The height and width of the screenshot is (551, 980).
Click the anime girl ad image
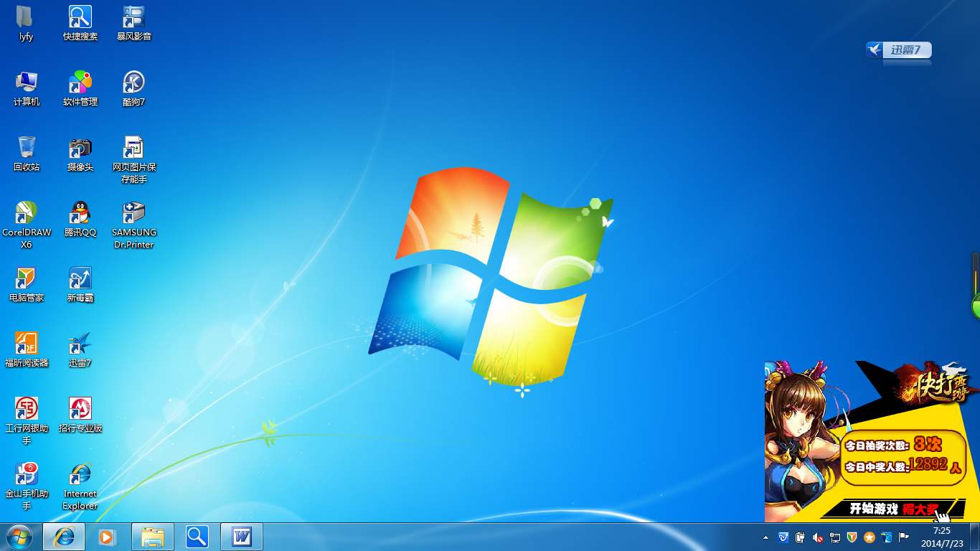798,438
